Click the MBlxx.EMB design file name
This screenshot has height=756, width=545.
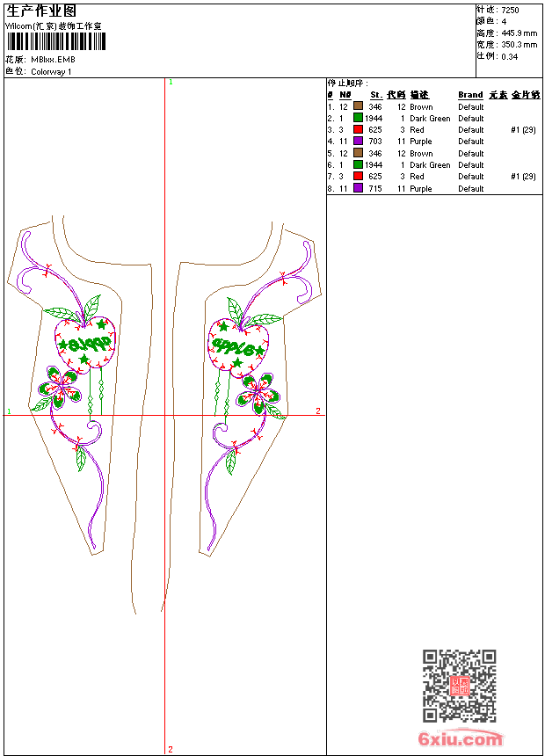click(53, 60)
